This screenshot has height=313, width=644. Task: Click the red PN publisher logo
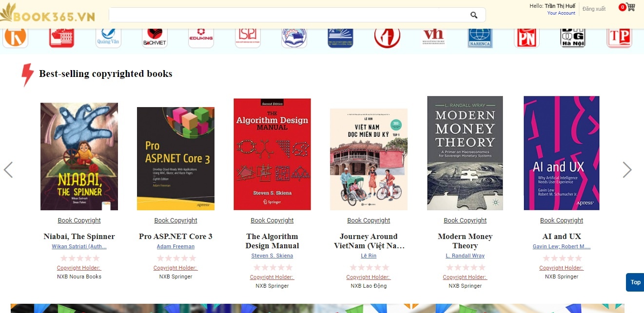point(527,37)
